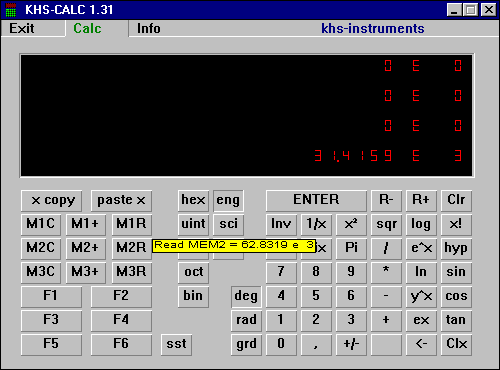The height and width of the screenshot is (370, 500).
Task: Calculate tangent with tan key
Action: (x=456, y=320)
